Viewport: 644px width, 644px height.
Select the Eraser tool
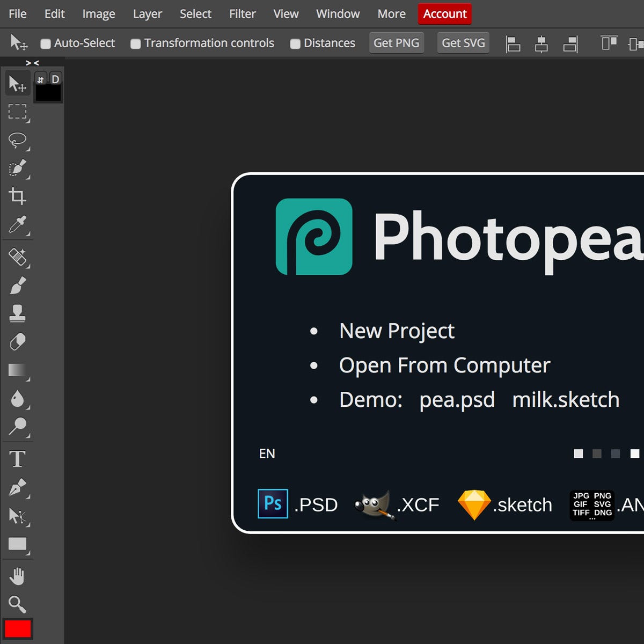tap(17, 342)
